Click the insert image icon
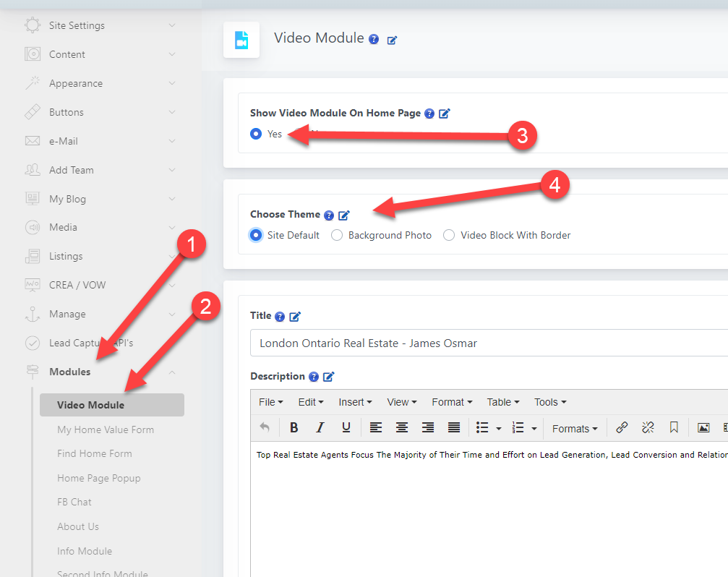Image resolution: width=728 pixels, height=577 pixels. (703, 428)
